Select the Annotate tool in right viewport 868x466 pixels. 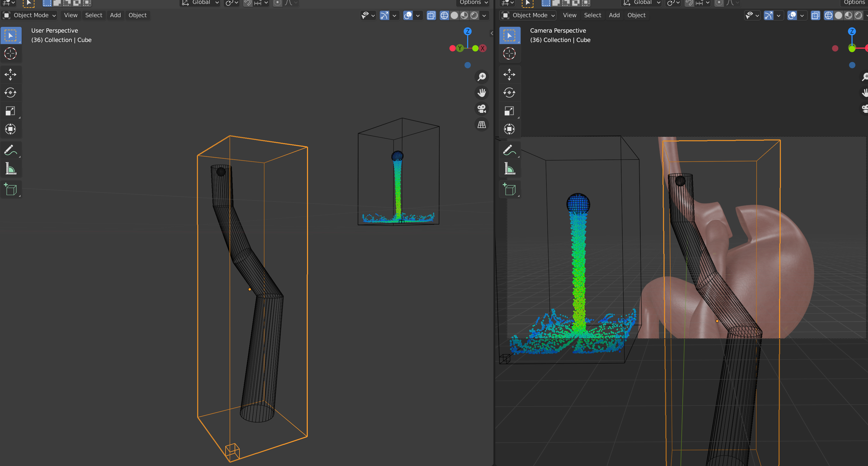[x=509, y=150]
